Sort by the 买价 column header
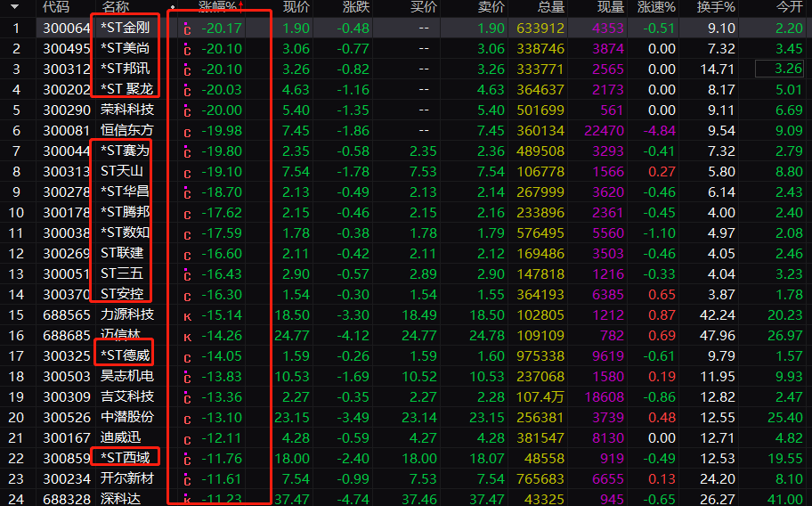Viewport: 812px width, 506px height. pos(424,7)
